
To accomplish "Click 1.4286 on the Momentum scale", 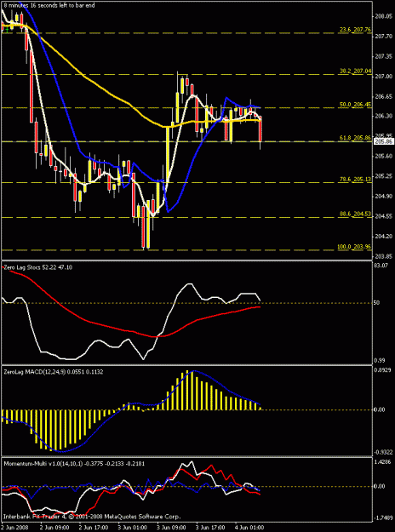I will pyautogui.click(x=383, y=461).
